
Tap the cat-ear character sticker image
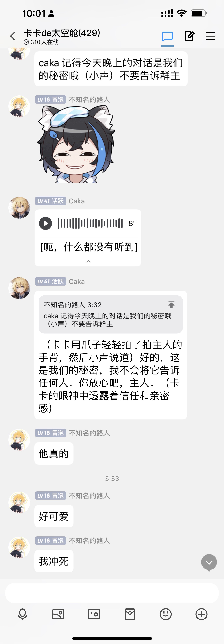76,144
